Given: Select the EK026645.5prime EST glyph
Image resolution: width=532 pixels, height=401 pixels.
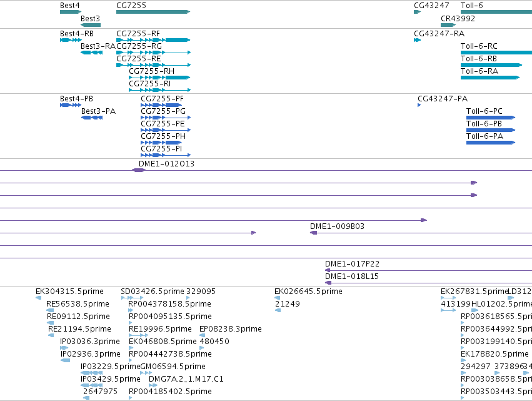Looking at the screenshot, I should [x=277, y=298].
